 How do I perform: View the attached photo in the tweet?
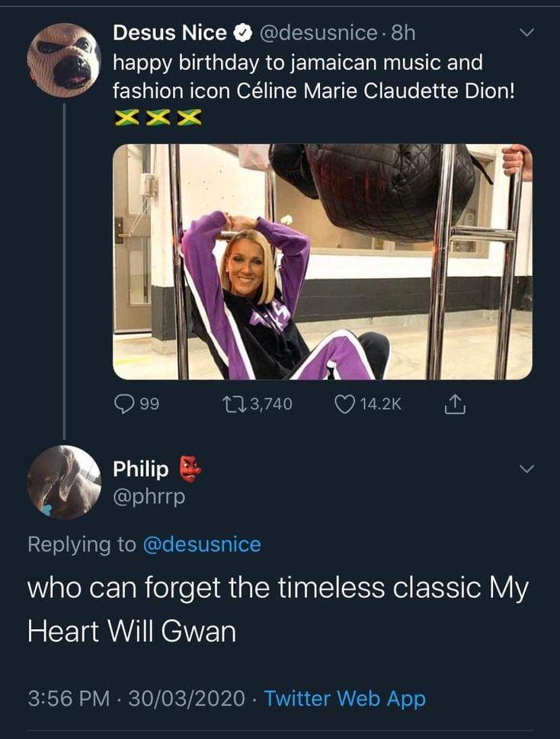tap(322, 261)
